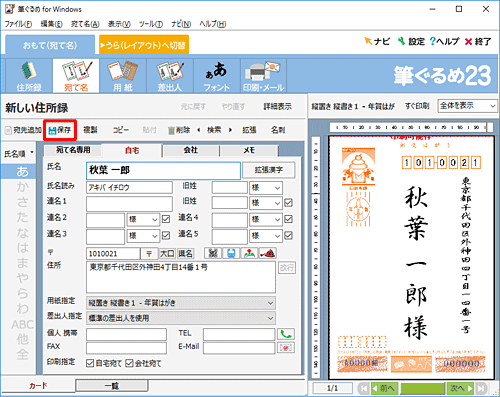500x397 pixels.
Task: Open the 差出人 sender icon
Action: click(170, 76)
